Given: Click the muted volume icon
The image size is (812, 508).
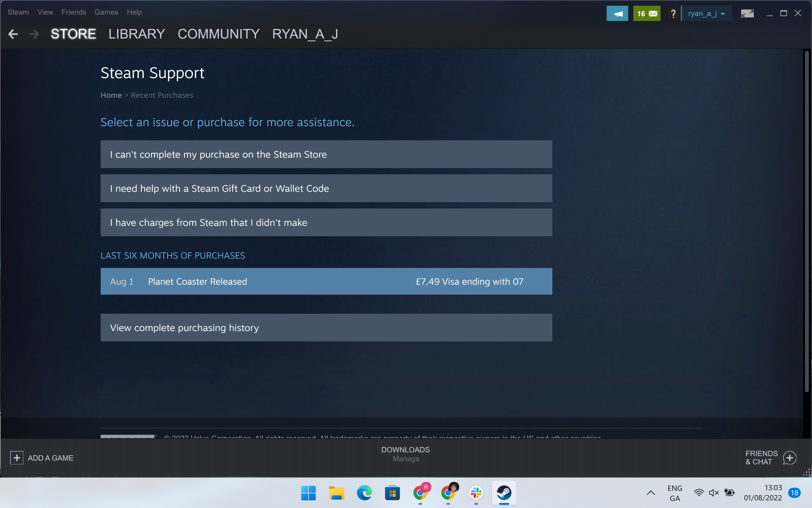Looking at the screenshot, I should (714, 493).
